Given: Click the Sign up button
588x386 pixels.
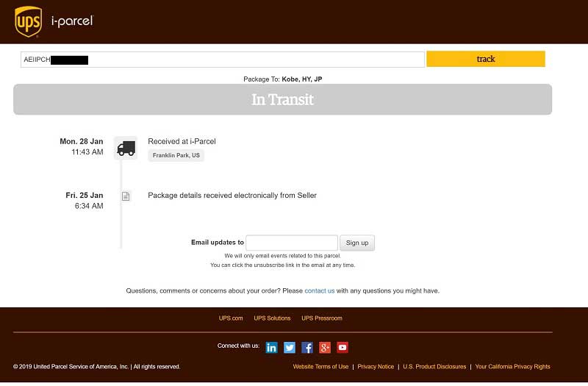Looking at the screenshot, I should pos(357,243).
